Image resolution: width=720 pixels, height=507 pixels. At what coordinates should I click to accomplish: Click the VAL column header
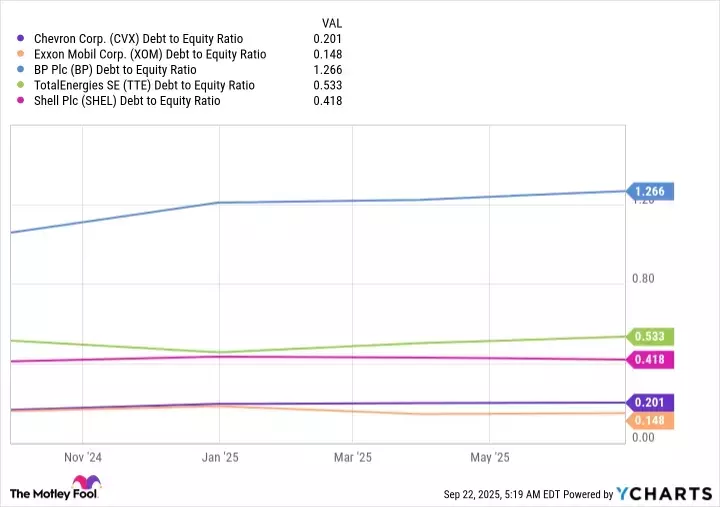330,22
